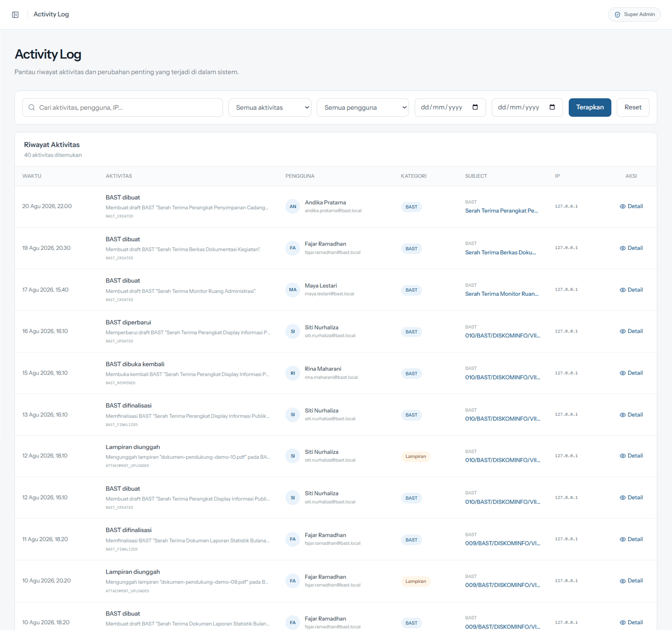This screenshot has width=672, height=630.
Task: Open Detail for 20 Agu 2026 entry
Action: point(631,206)
